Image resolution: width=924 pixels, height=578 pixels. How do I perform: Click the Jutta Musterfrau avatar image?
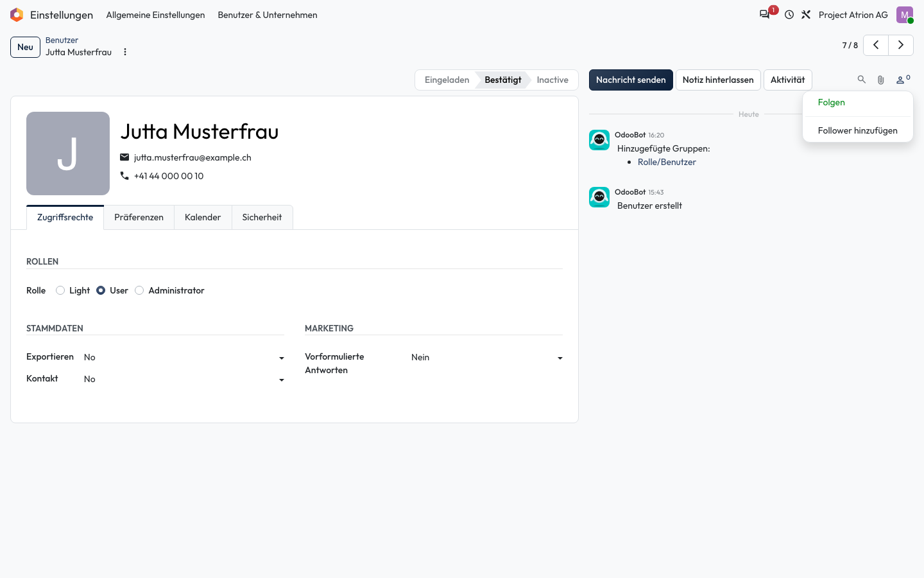68,153
